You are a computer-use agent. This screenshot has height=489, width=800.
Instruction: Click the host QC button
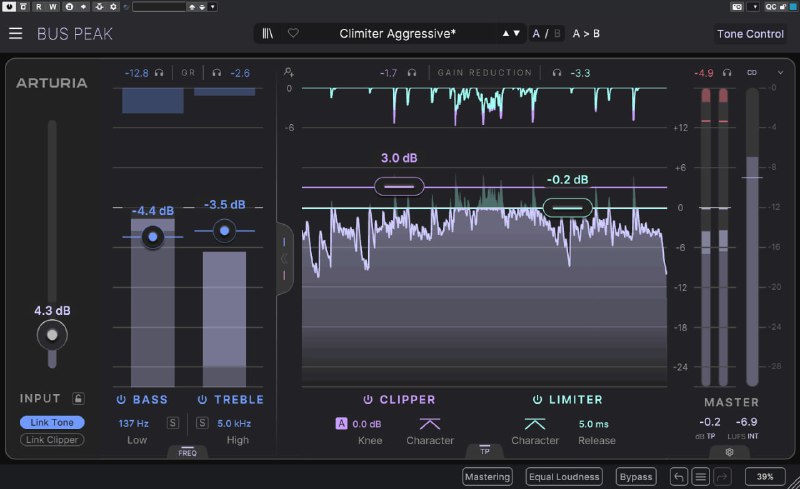point(770,7)
